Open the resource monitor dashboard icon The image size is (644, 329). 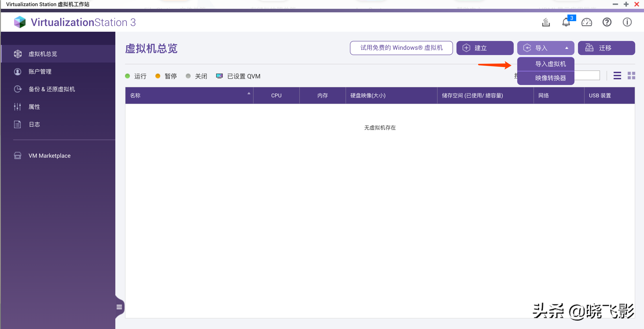pos(587,22)
